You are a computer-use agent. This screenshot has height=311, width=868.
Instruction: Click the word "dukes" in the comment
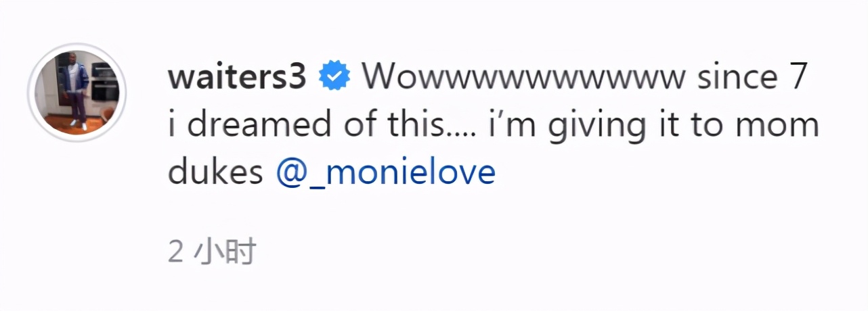pyautogui.click(x=215, y=173)
